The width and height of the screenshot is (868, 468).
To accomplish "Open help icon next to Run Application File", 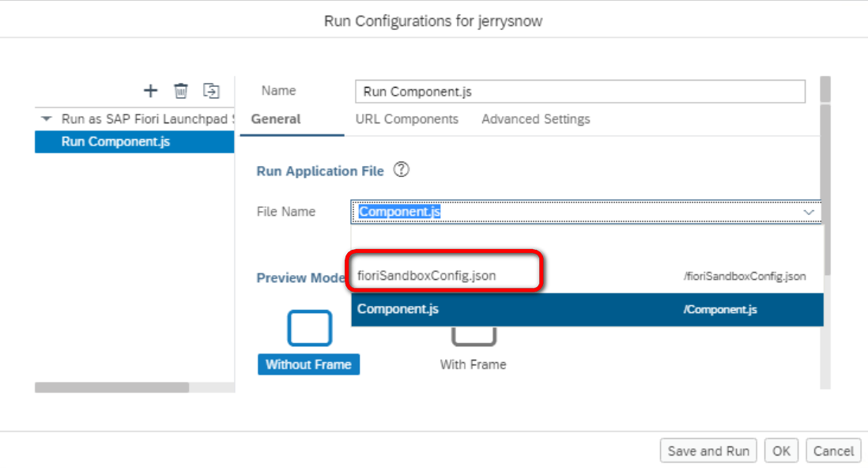I will click(x=402, y=169).
